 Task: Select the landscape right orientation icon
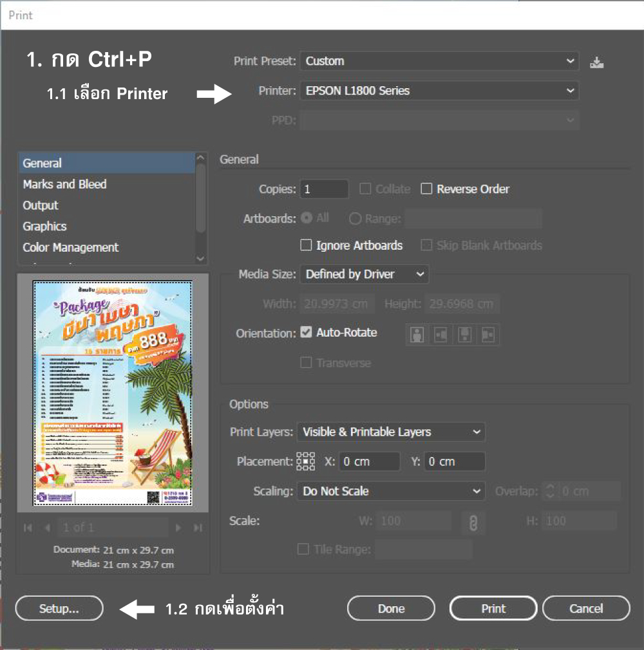488,335
